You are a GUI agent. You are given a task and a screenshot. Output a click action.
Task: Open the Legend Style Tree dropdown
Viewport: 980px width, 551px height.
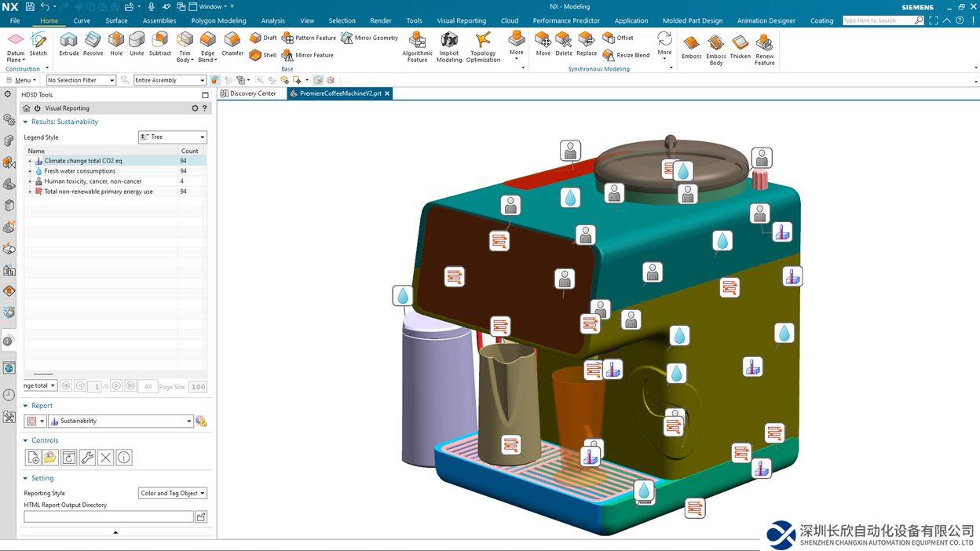click(x=172, y=137)
